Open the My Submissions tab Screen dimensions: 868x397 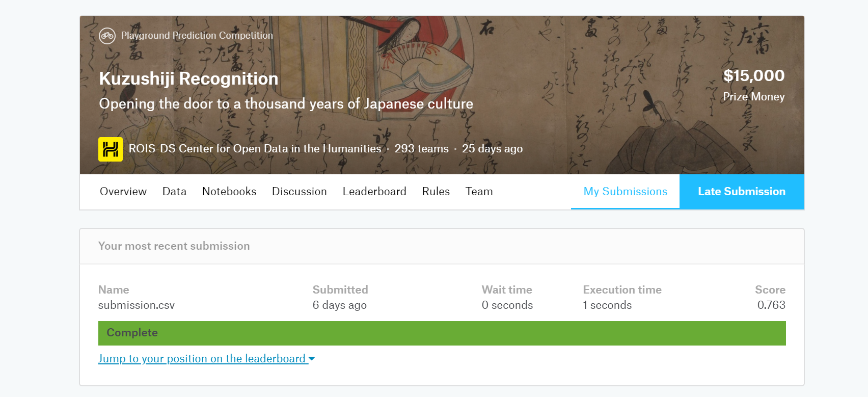coord(625,192)
